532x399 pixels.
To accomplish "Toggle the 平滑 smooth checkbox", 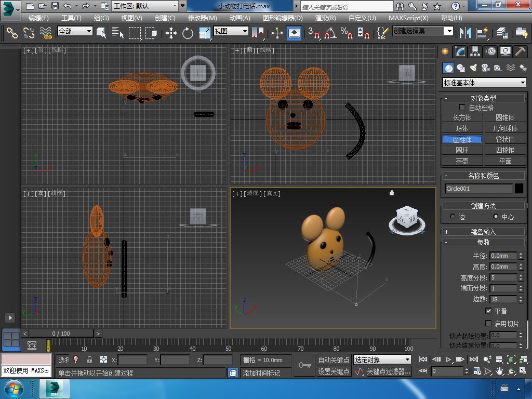I will (x=488, y=311).
